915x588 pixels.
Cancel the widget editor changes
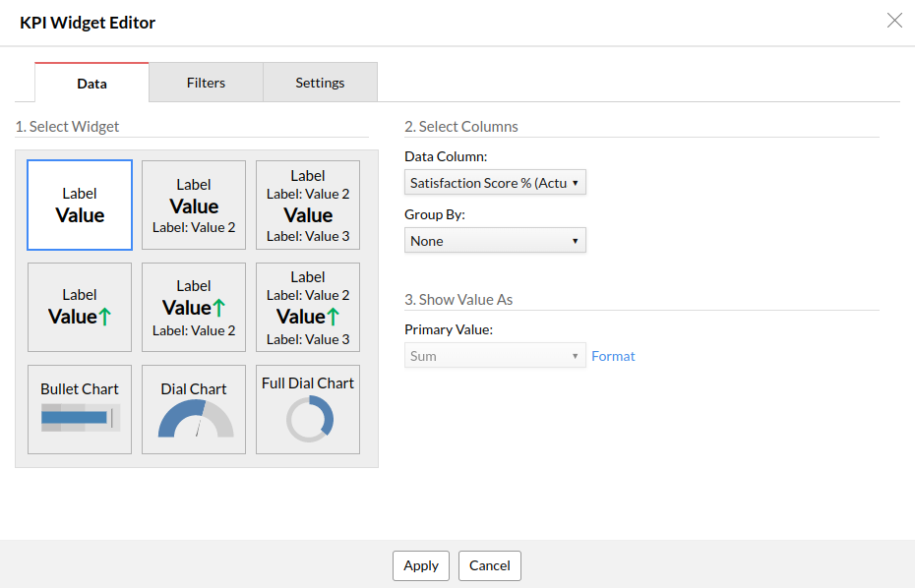(x=490, y=565)
